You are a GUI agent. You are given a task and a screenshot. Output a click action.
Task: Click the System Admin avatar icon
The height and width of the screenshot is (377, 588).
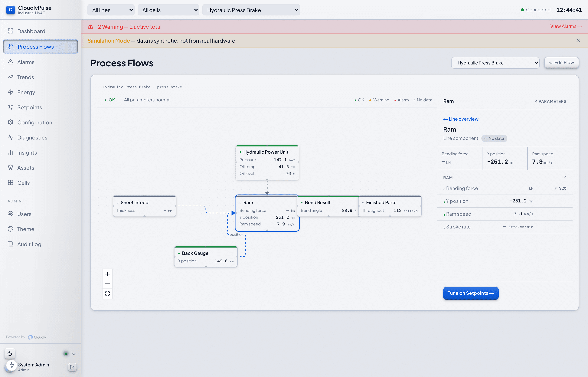click(x=11, y=366)
